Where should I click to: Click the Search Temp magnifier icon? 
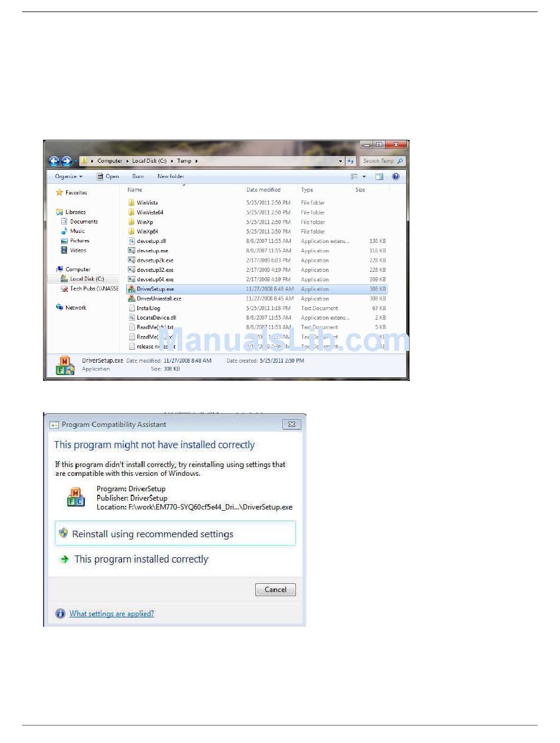400,161
